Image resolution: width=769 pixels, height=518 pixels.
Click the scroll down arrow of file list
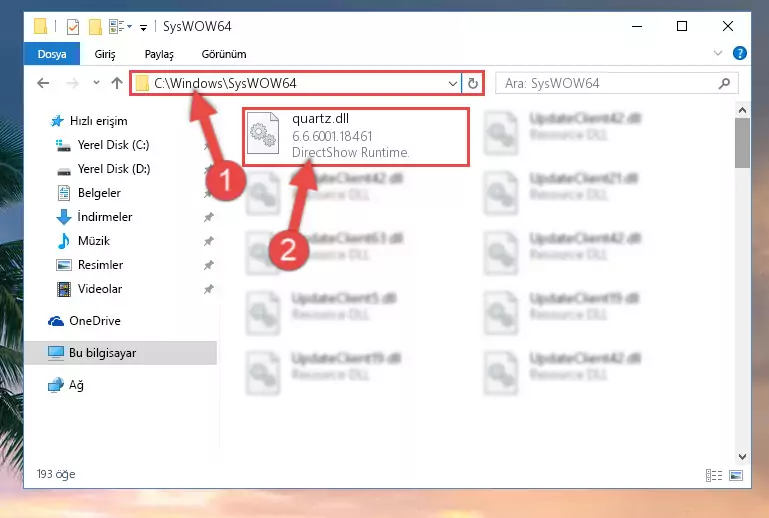point(743,457)
